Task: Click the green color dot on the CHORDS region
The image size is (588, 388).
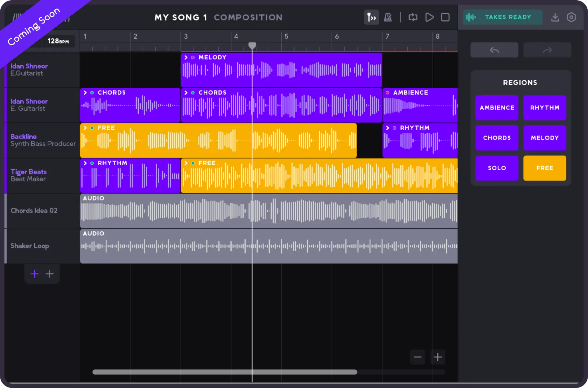Action: [x=92, y=92]
